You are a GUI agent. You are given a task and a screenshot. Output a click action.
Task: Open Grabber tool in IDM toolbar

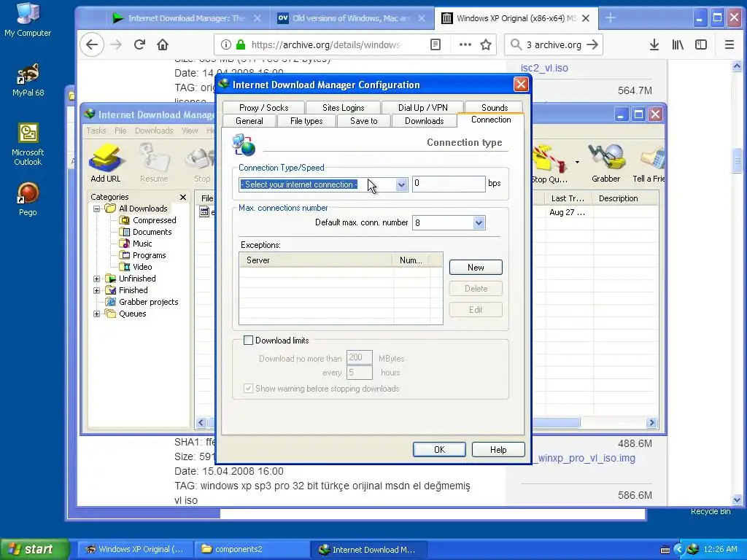coord(606,163)
